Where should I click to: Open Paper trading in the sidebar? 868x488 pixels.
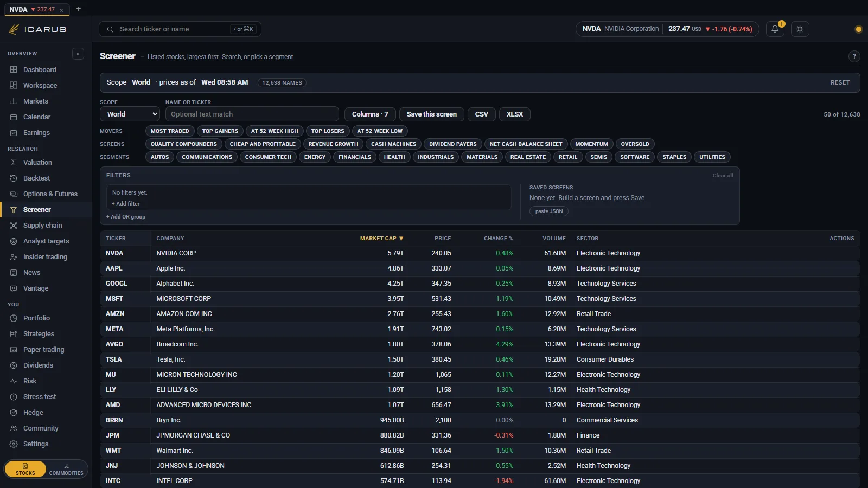coord(43,349)
